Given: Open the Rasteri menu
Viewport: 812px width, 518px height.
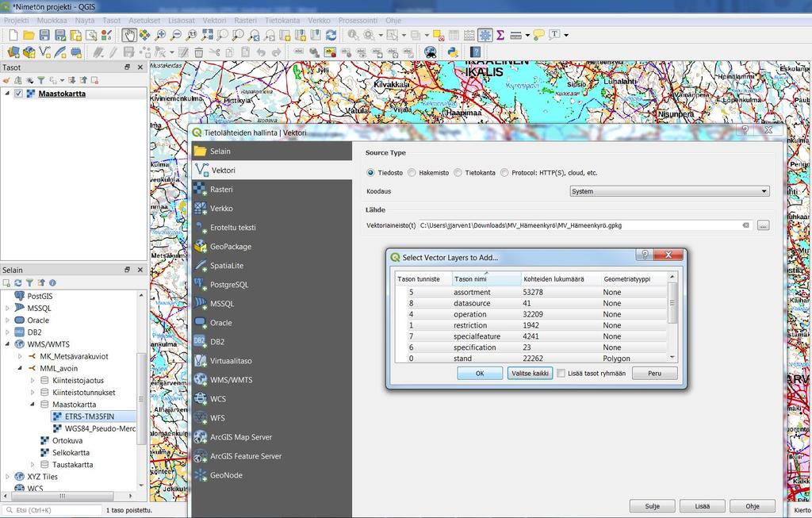Looking at the screenshot, I should pyautogui.click(x=246, y=20).
